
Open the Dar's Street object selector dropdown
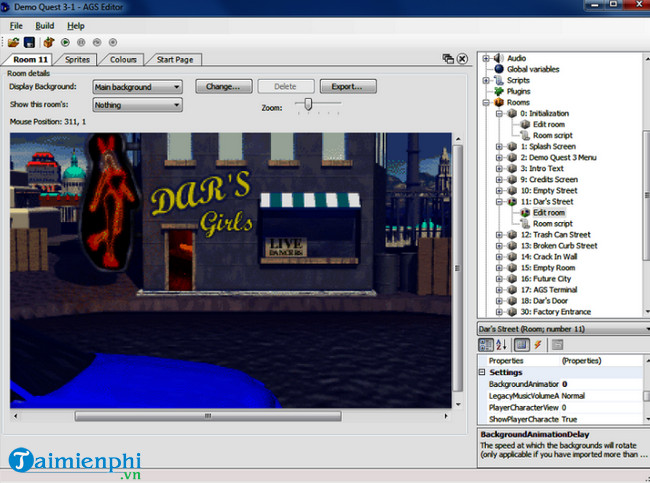pos(563,329)
